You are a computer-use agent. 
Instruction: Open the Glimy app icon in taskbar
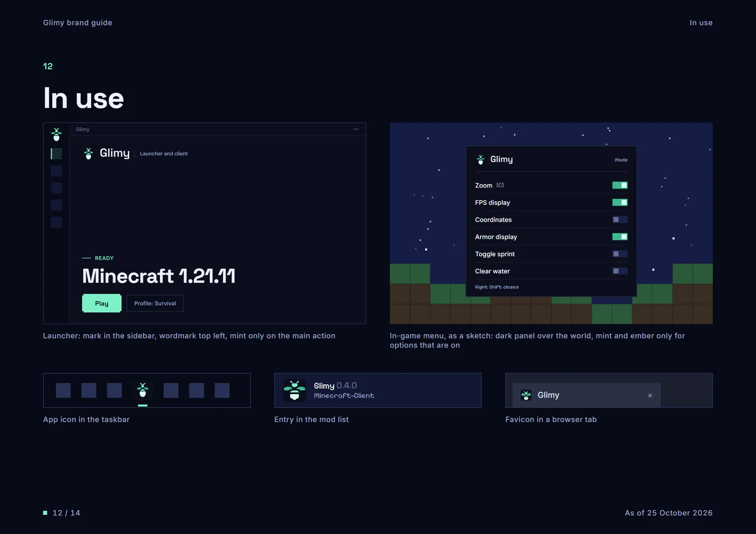pyautogui.click(x=143, y=390)
